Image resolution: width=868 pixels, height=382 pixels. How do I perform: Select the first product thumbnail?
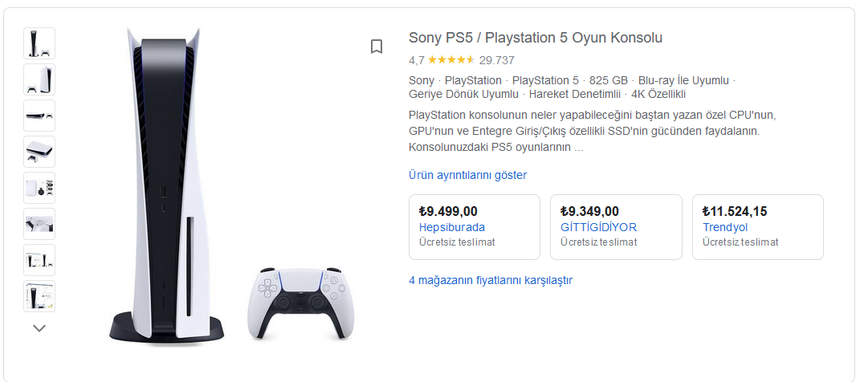39,43
